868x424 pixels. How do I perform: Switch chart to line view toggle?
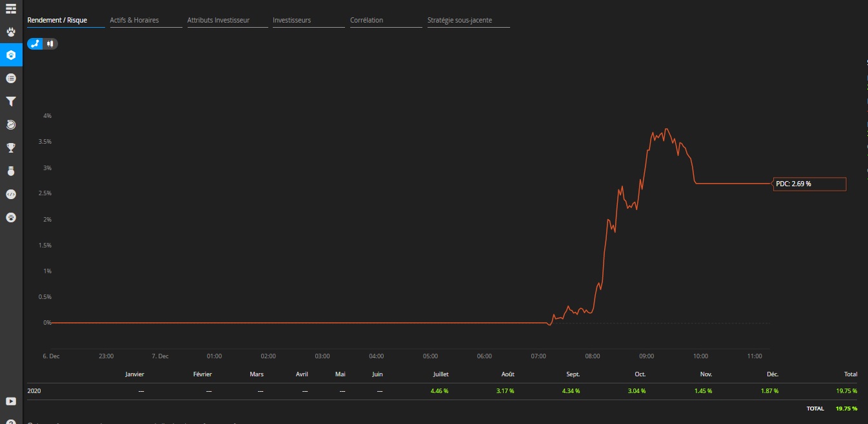35,44
